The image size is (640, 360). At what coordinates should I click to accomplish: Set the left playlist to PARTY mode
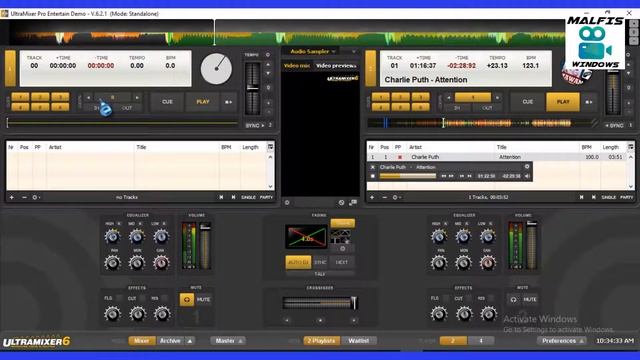point(266,197)
